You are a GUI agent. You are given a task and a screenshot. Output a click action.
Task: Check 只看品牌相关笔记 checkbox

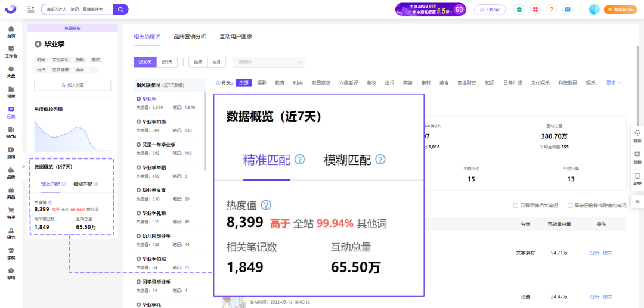pos(516,206)
